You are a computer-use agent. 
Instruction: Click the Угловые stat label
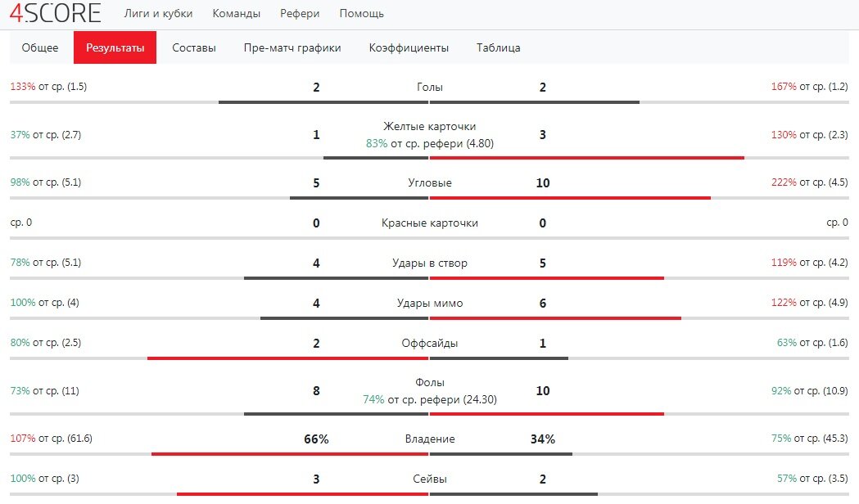pyautogui.click(x=429, y=182)
